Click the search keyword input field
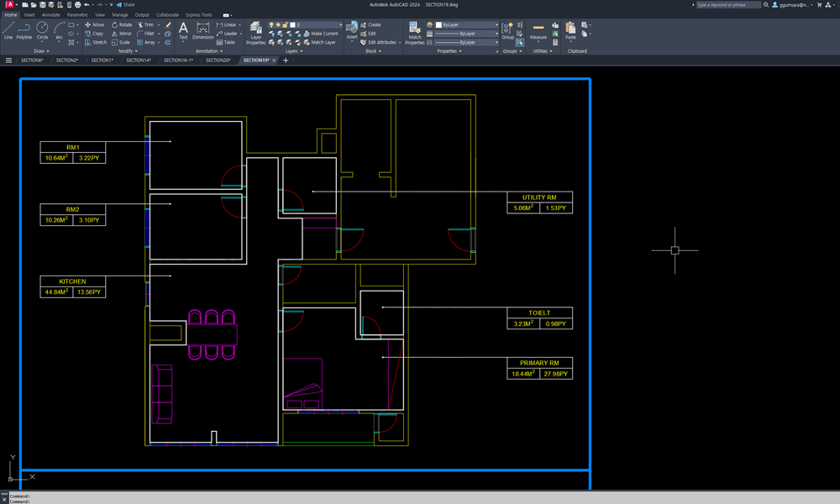 [x=728, y=5]
